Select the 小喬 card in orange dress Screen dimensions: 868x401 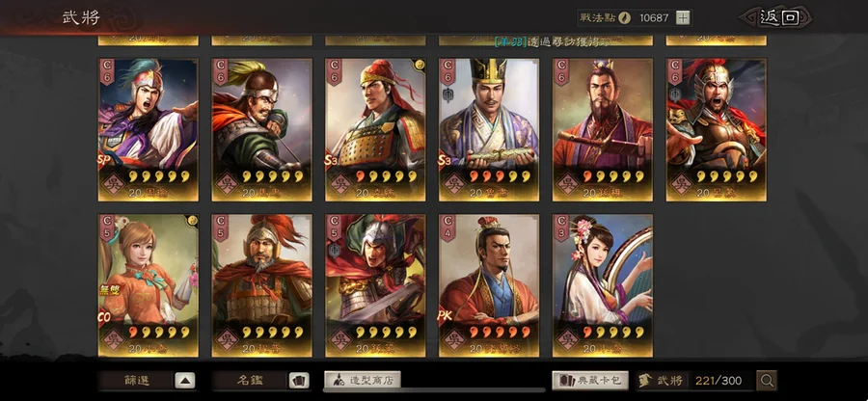149,285
